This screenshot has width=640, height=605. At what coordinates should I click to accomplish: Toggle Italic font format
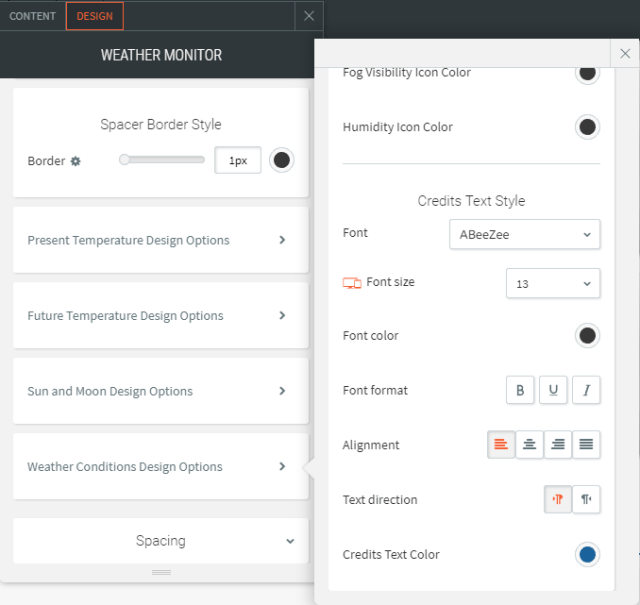click(x=586, y=391)
